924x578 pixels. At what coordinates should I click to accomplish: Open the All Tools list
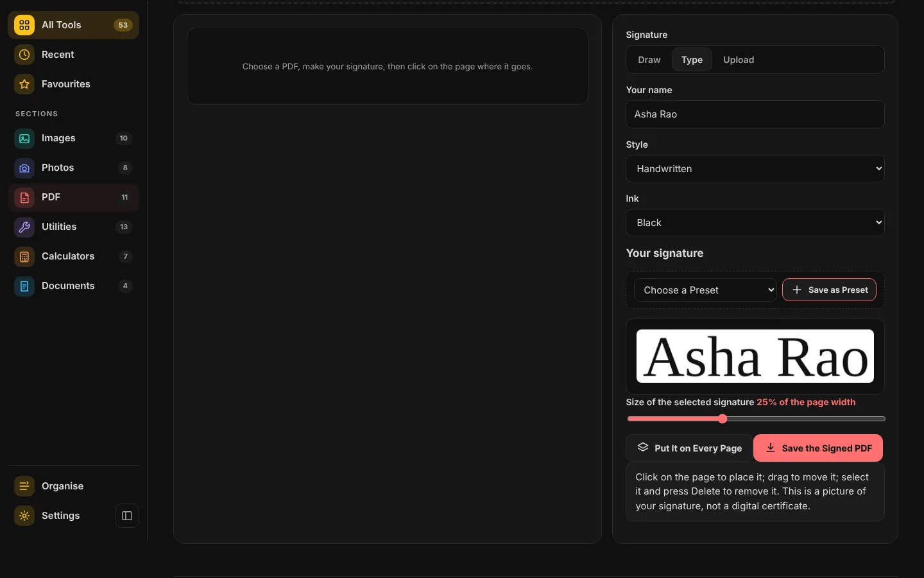[x=73, y=25]
